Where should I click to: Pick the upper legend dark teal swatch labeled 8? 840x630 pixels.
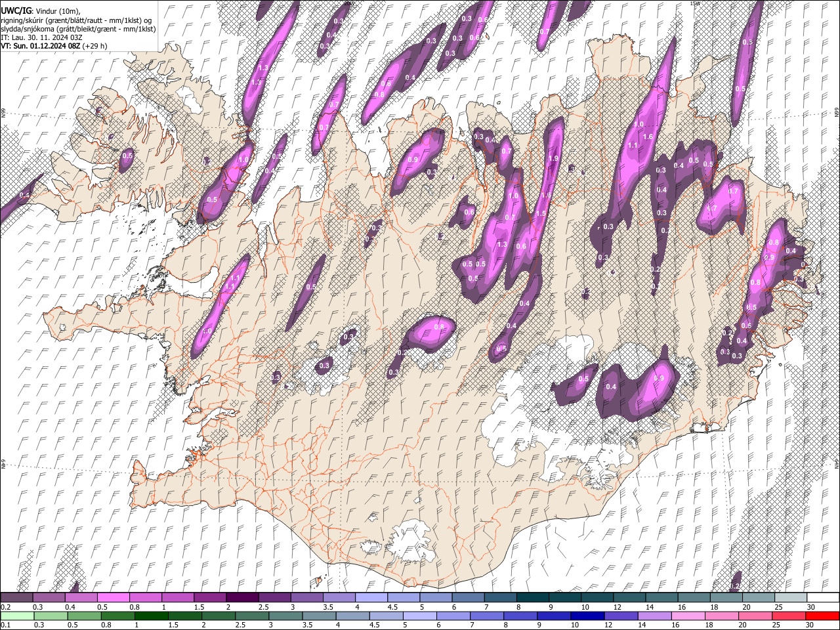click(x=532, y=597)
